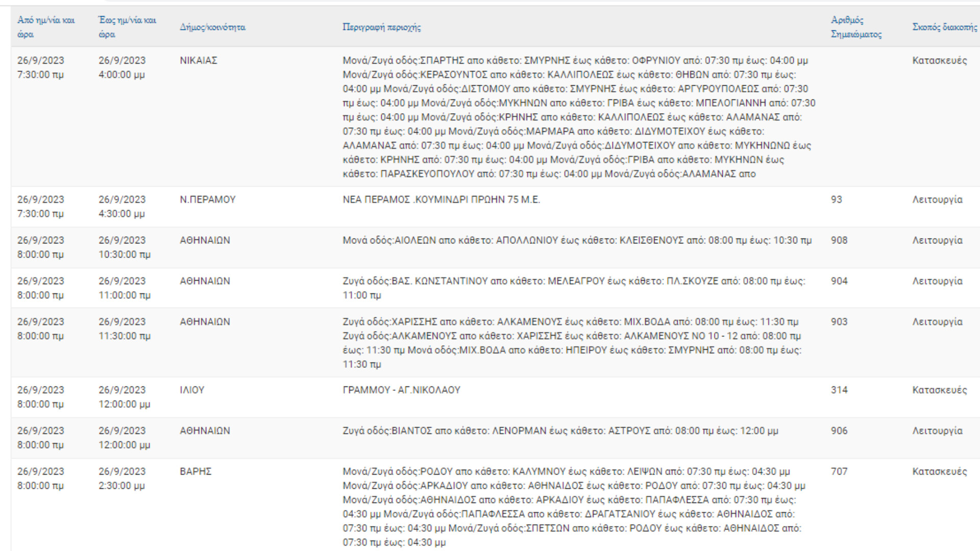Click the 'Αριθμός Σημειώματος' column header
The width and height of the screenshot is (980, 551).
click(x=856, y=27)
